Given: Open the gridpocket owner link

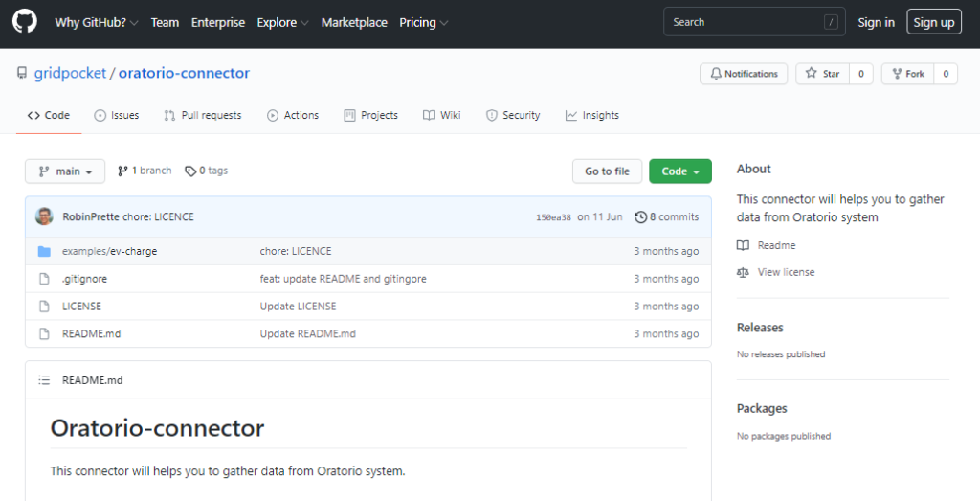Looking at the screenshot, I should (x=70, y=73).
